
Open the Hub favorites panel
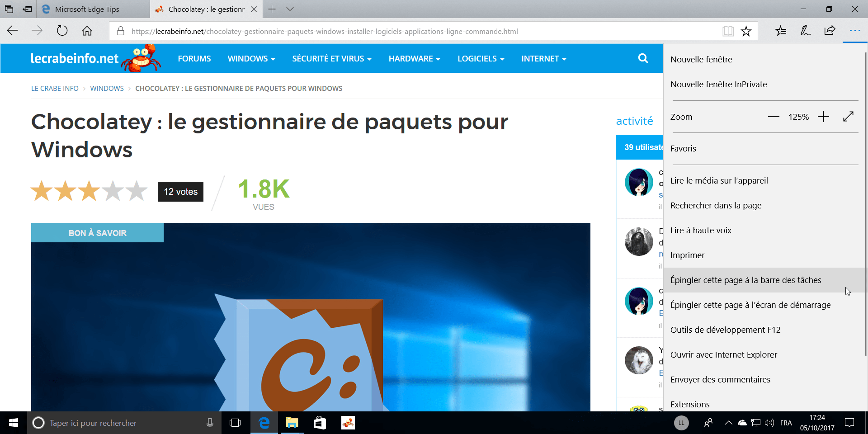point(781,31)
